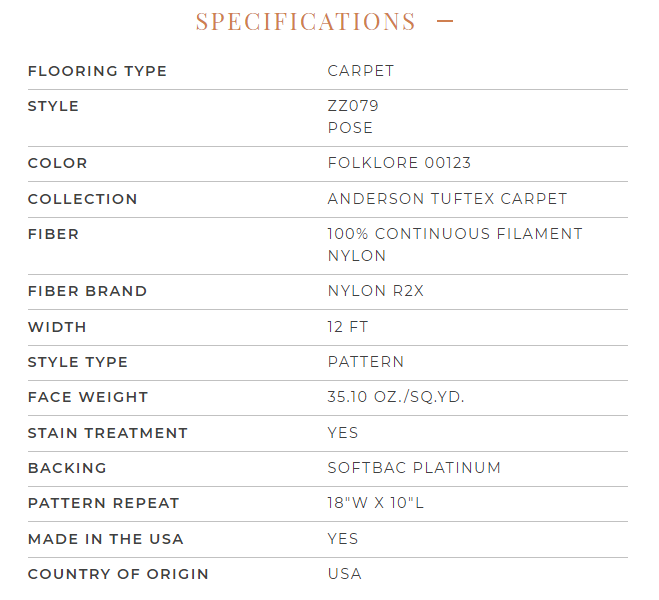Click the 35.10 OZ./SQ.YD. face weight value

pos(396,397)
